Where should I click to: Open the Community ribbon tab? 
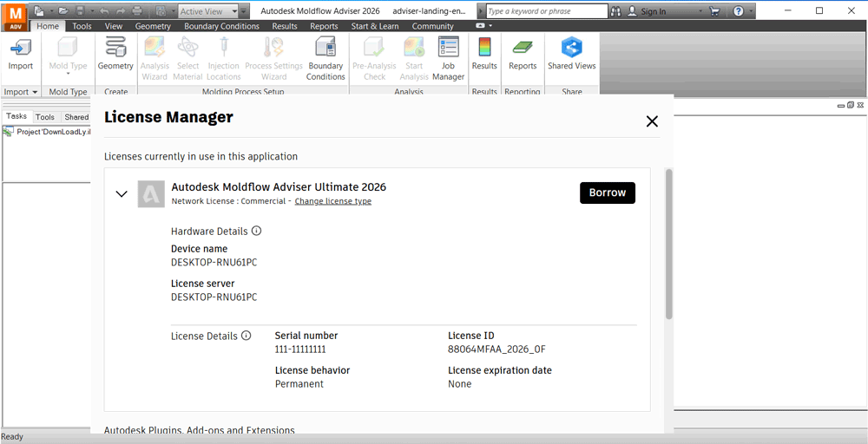432,26
